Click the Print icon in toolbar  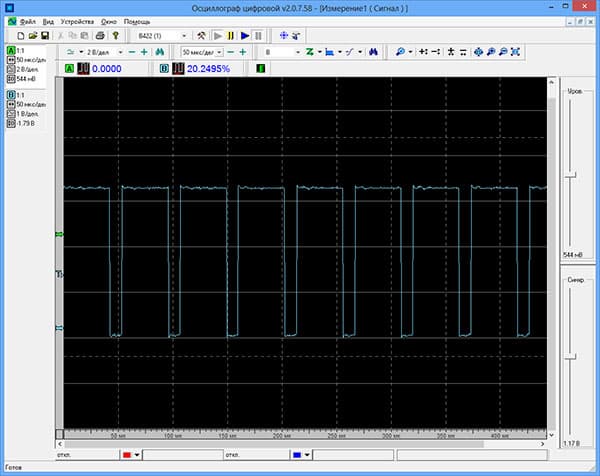tap(100, 35)
